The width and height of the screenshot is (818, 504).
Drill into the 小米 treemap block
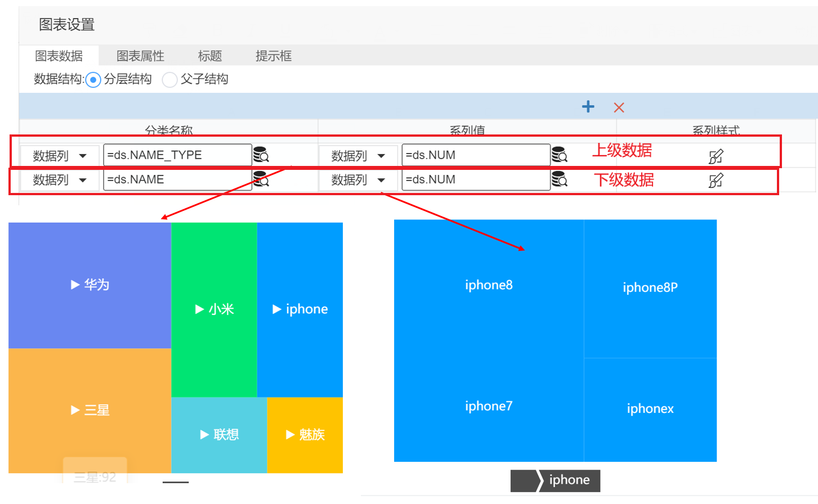click(x=214, y=309)
